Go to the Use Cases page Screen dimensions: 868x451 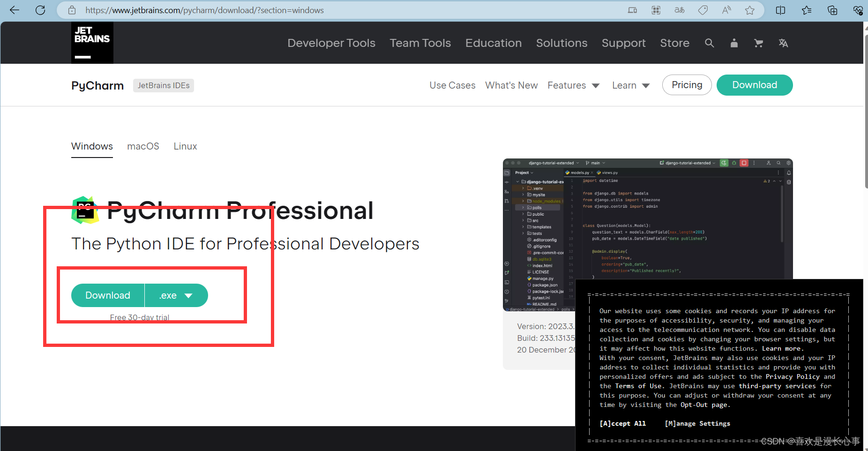pyautogui.click(x=453, y=85)
